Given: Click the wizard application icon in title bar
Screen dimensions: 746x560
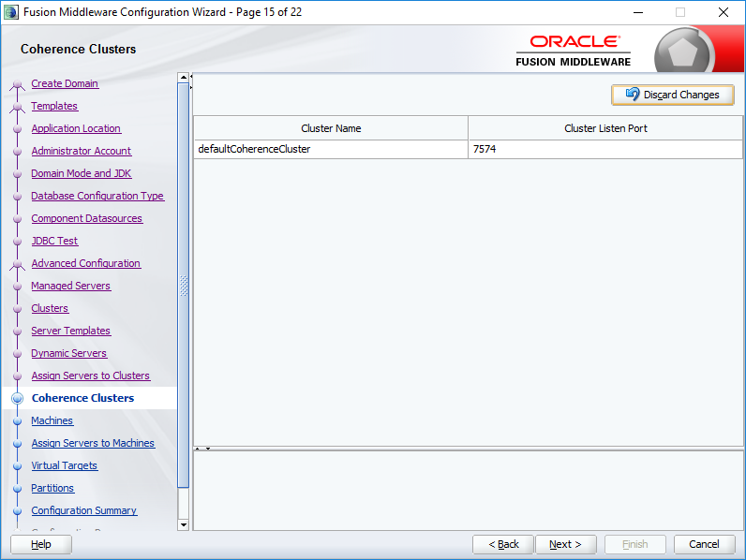Looking at the screenshot, I should coord(11,12).
